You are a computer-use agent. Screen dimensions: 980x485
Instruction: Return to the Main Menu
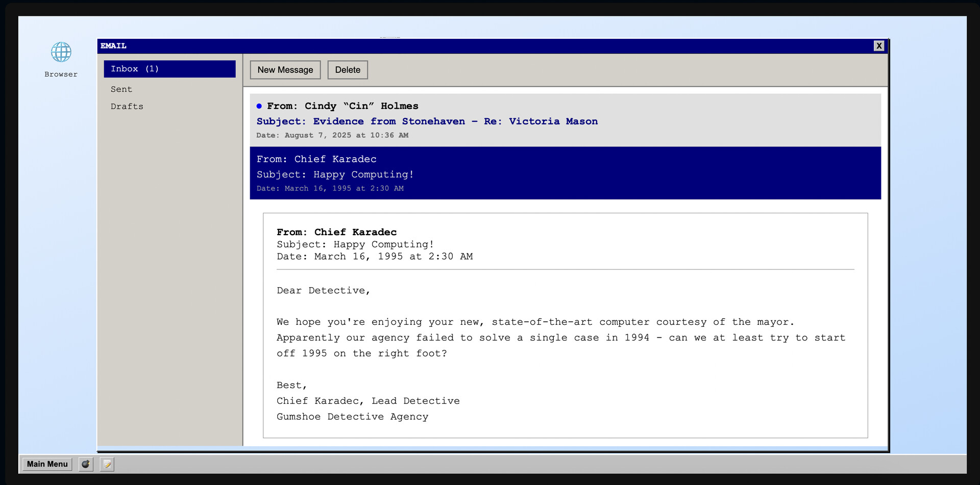coord(47,464)
